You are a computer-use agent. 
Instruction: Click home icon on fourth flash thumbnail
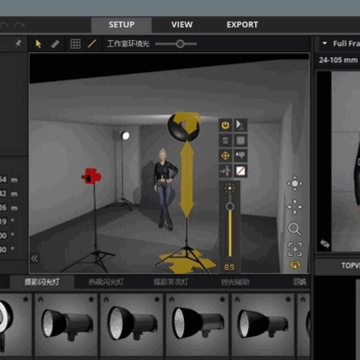point(172,299)
